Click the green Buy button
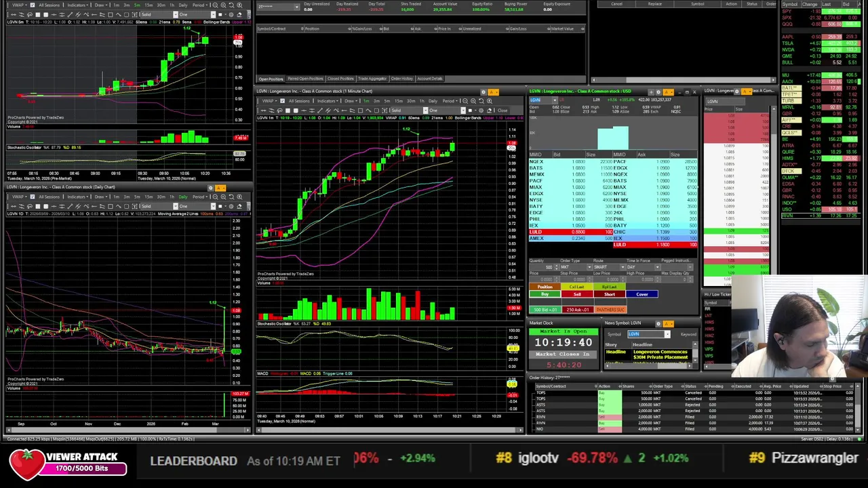868x488 pixels. [545, 294]
